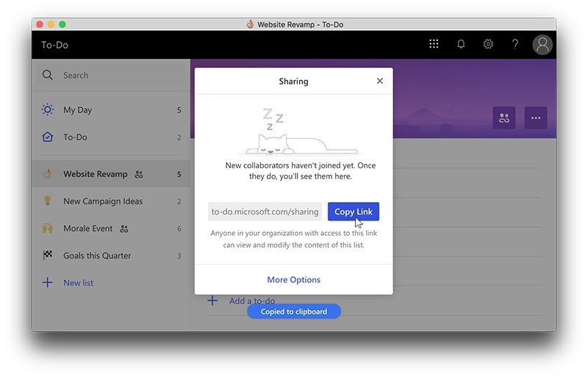Click the sharing link text field
This screenshot has width=588, height=377.
coord(265,212)
